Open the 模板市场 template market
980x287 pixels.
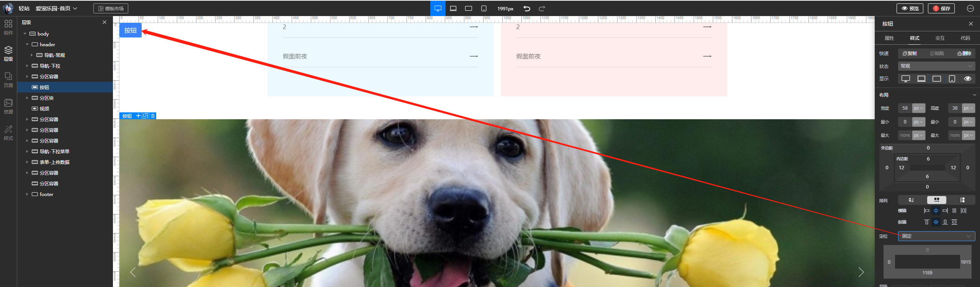click(111, 8)
